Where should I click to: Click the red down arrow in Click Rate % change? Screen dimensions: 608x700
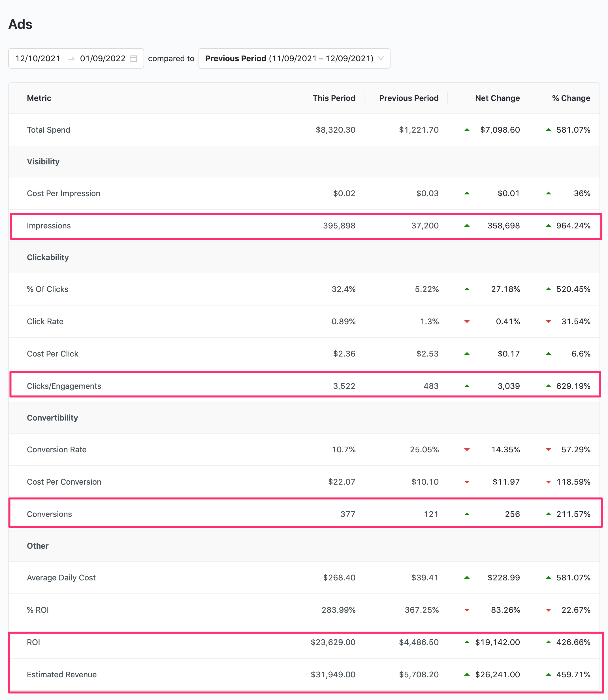point(548,321)
